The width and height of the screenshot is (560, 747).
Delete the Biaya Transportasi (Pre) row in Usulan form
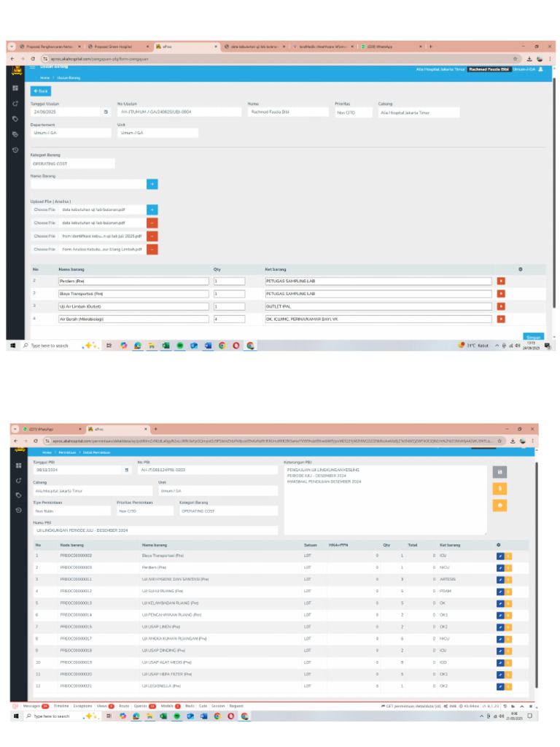[501, 294]
